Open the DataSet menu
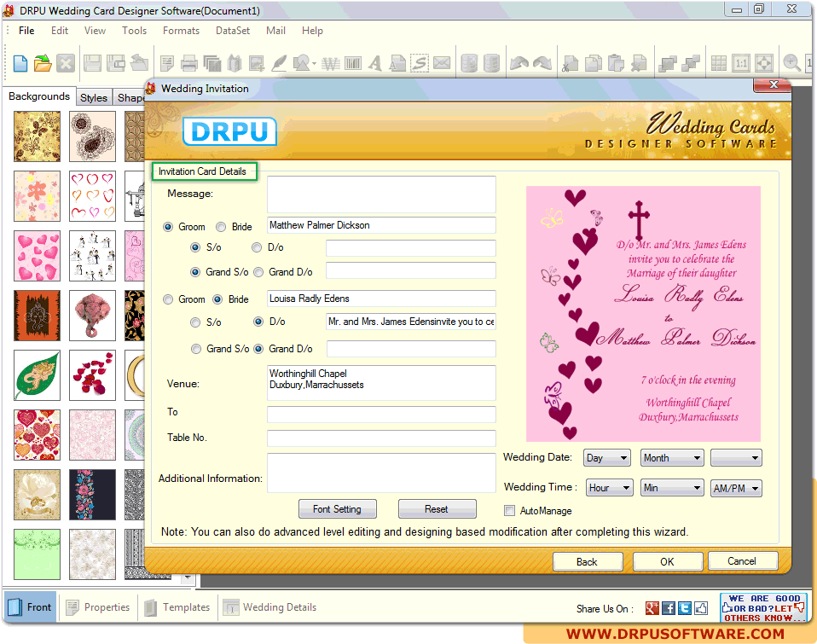This screenshot has width=817, height=644. click(233, 31)
